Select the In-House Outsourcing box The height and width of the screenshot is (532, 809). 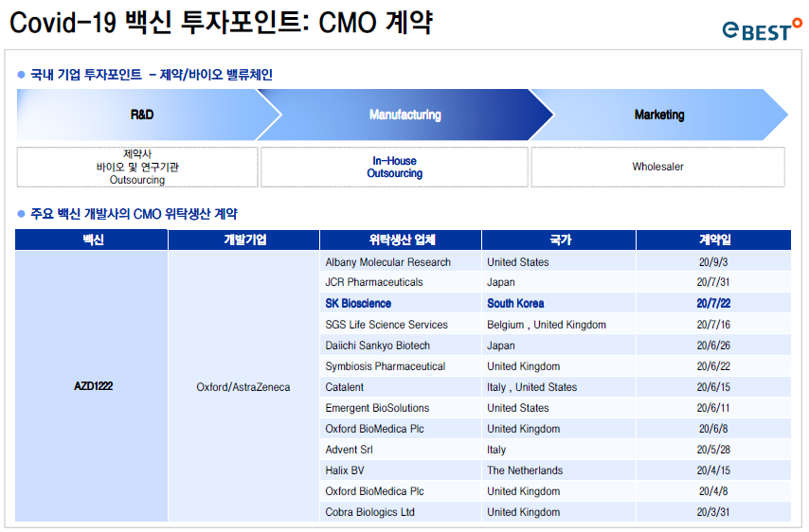click(x=395, y=167)
